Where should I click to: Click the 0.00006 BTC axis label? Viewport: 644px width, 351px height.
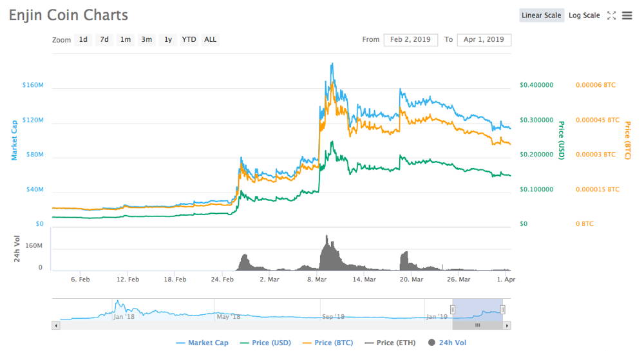(x=596, y=85)
